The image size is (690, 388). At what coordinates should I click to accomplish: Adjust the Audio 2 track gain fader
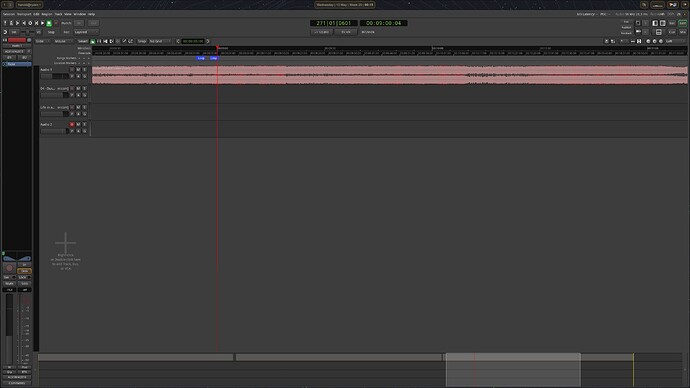point(55,131)
